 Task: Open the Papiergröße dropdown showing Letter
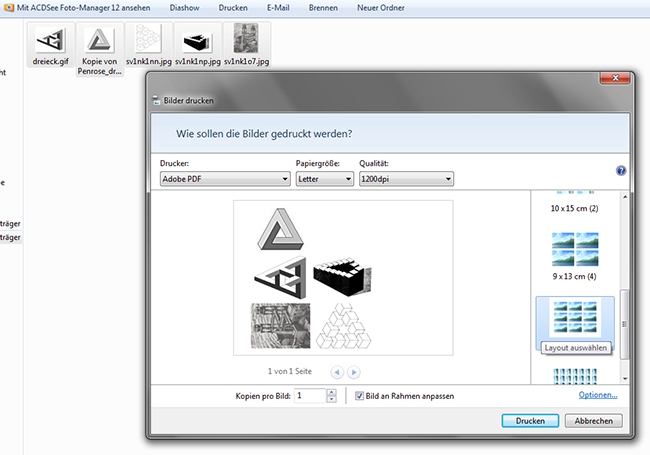coord(325,179)
